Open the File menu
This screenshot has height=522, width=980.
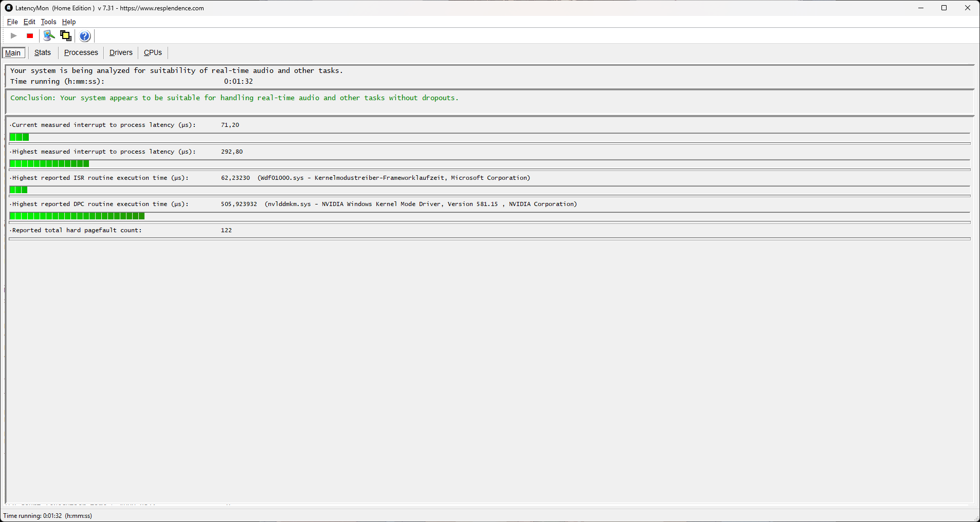pos(12,22)
